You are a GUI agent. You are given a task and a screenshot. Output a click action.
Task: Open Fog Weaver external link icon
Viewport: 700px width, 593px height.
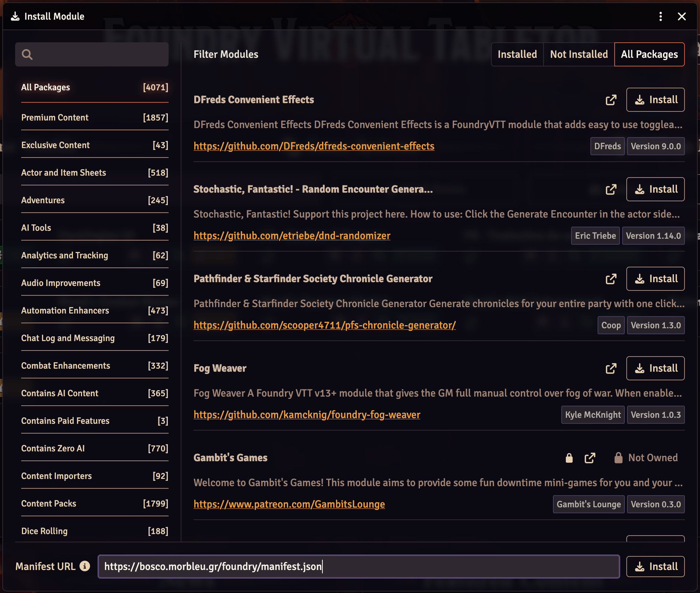611,369
